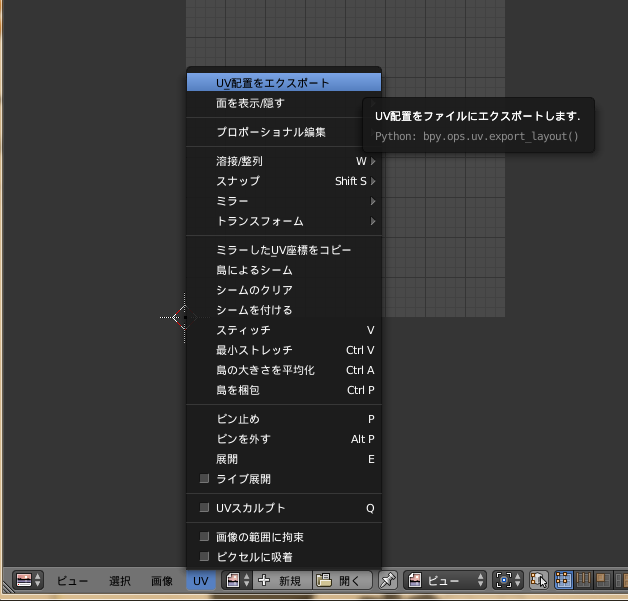Open the pivot point selector dropdown
Viewport: 628px width, 601px height.
coord(507,580)
